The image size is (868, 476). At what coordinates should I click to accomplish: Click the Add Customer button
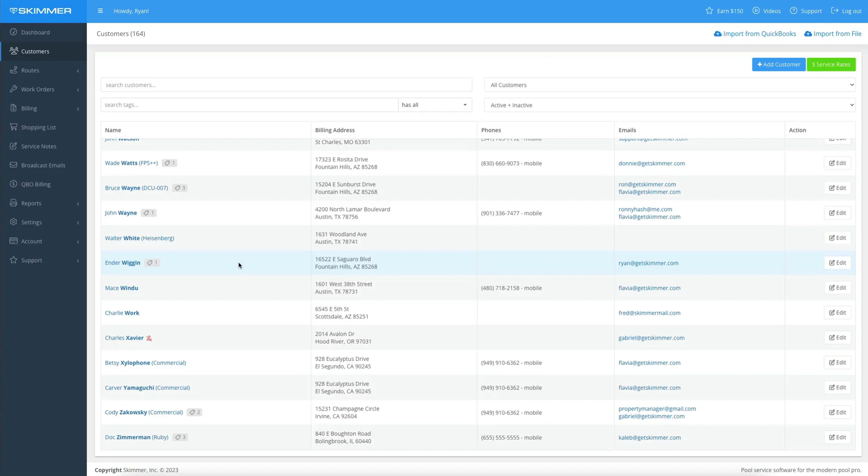[x=778, y=65]
